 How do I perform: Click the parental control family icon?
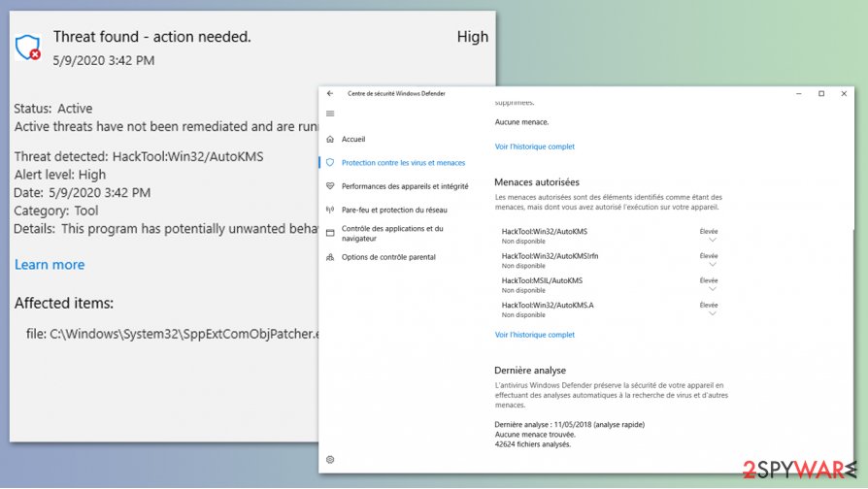click(330, 257)
